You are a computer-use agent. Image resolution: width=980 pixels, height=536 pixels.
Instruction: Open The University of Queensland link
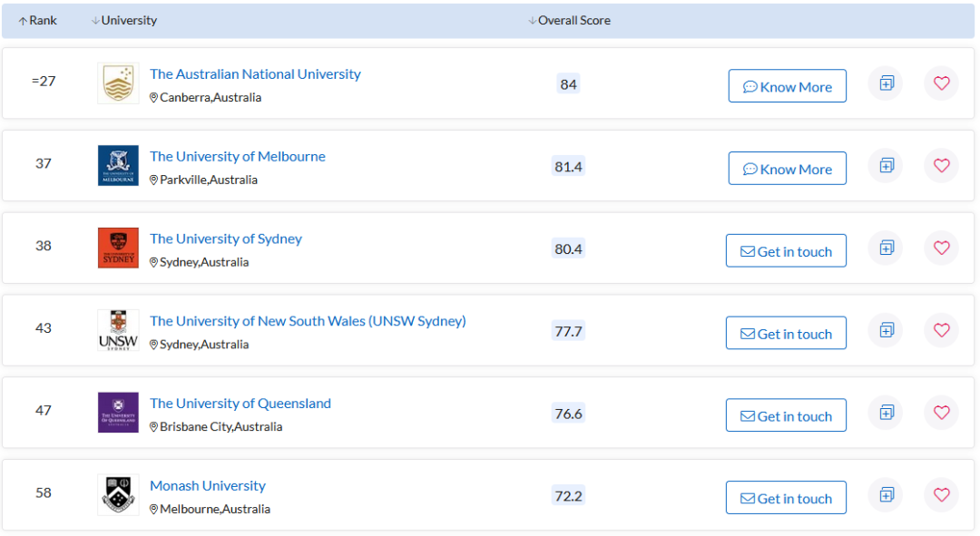click(240, 404)
